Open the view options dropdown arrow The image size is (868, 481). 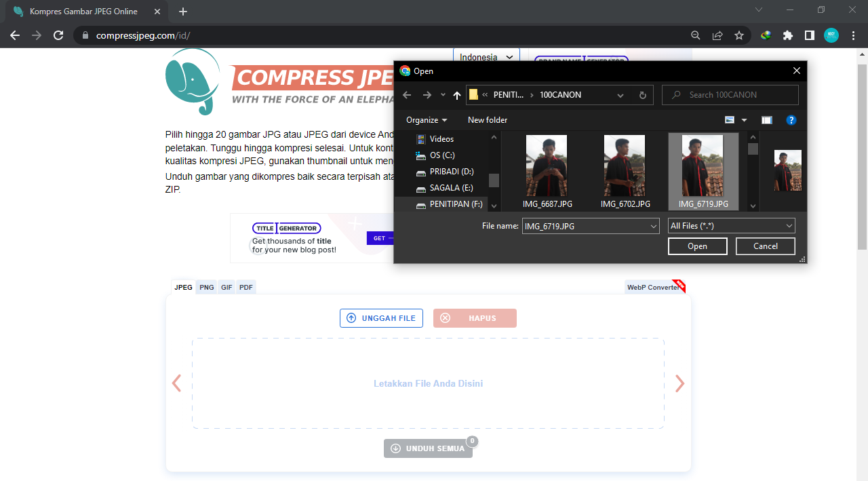pyautogui.click(x=744, y=120)
